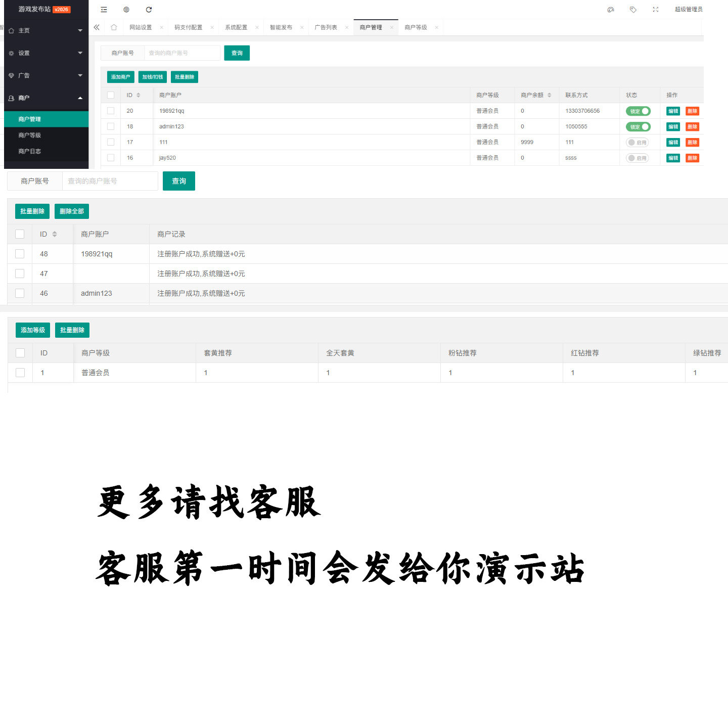The height and width of the screenshot is (728, 728).
Task: Click the 加钱/扣钱 button
Action: click(x=152, y=77)
